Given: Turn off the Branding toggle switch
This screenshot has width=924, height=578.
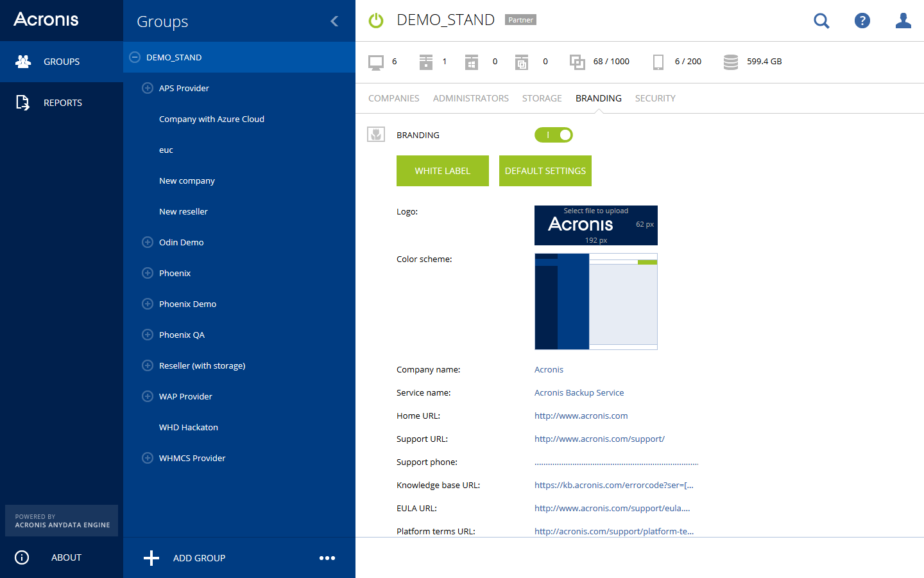Looking at the screenshot, I should tap(554, 135).
